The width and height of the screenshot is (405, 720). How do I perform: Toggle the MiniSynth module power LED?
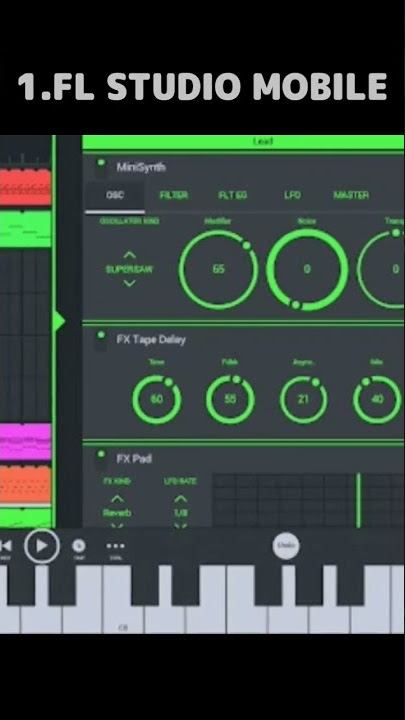(x=101, y=163)
